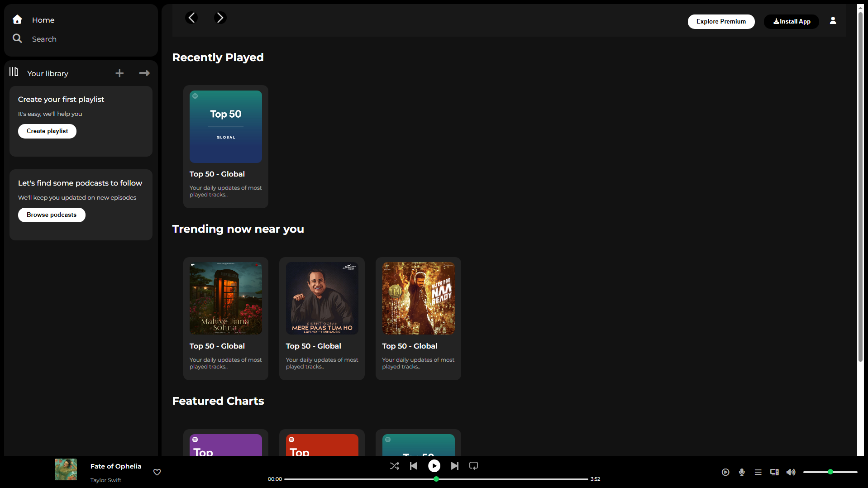Toggle repeat mode
Screen dimensions: 868x488
pyautogui.click(x=474, y=466)
